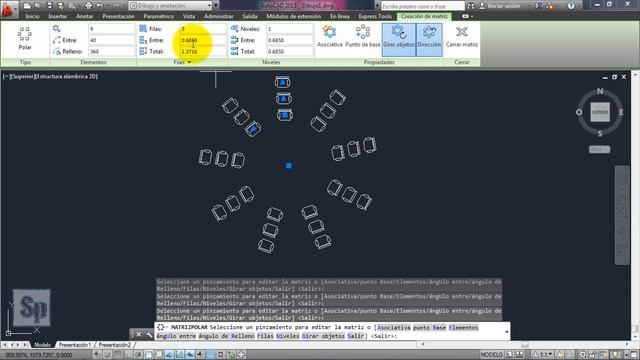The image size is (640, 360).
Task: Open the Salida ribbon tab
Action: pyautogui.click(x=250, y=16)
